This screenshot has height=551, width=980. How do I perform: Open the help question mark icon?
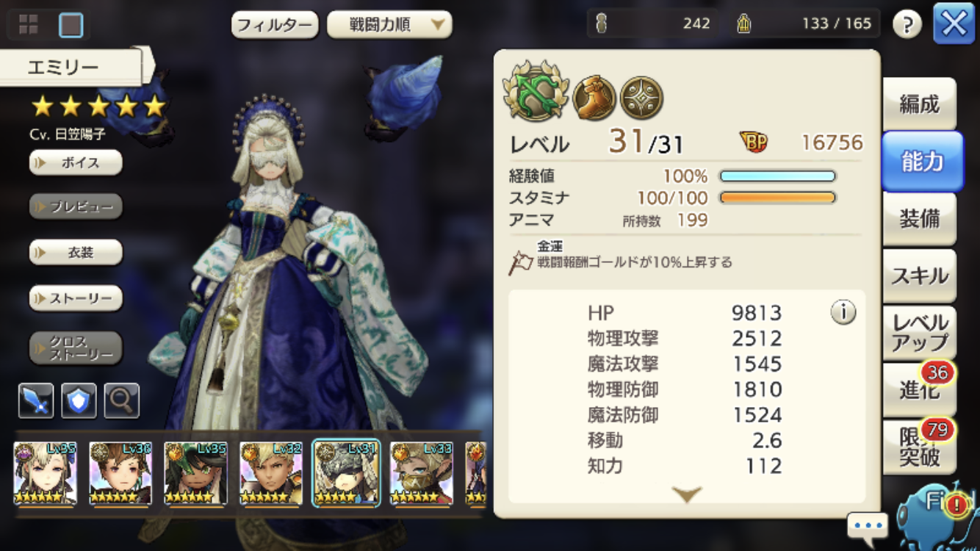(907, 24)
